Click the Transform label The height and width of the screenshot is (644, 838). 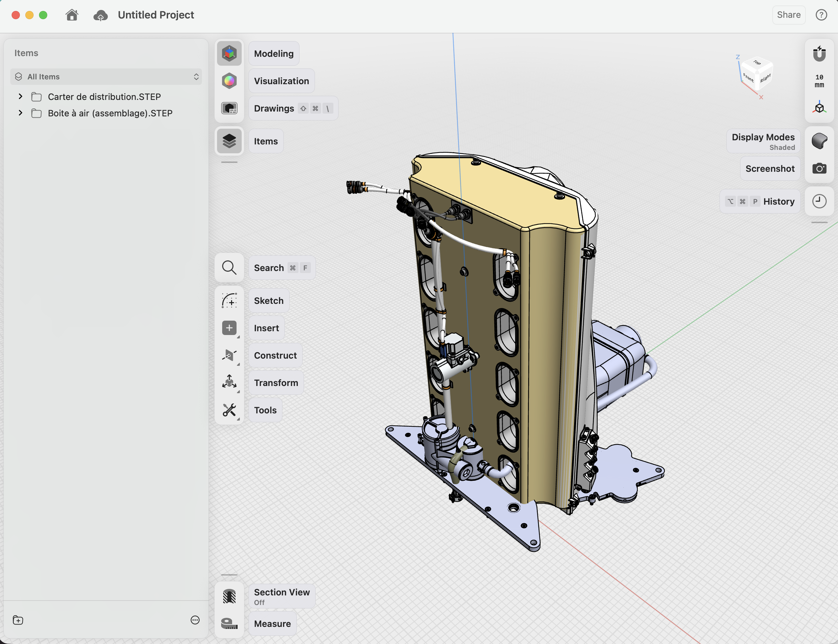(x=276, y=383)
